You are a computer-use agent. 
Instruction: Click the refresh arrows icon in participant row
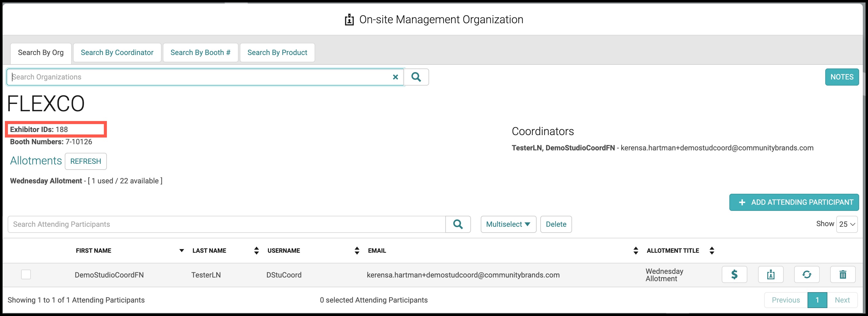point(807,274)
